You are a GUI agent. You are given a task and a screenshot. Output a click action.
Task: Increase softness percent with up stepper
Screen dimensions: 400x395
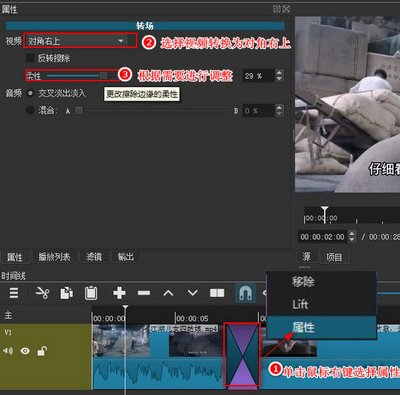coord(279,72)
